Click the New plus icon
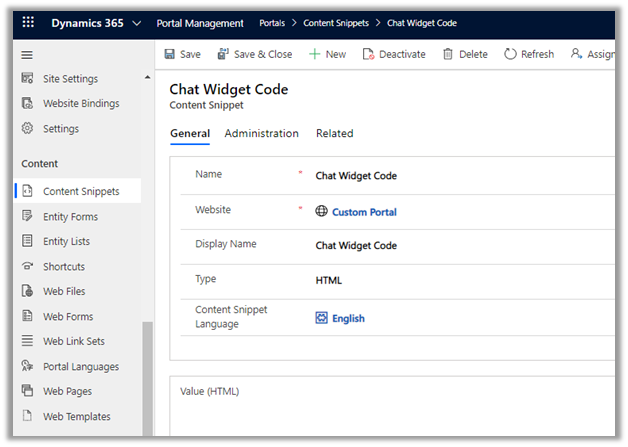Image resolution: width=628 pixels, height=447 pixels. tap(314, 54)
